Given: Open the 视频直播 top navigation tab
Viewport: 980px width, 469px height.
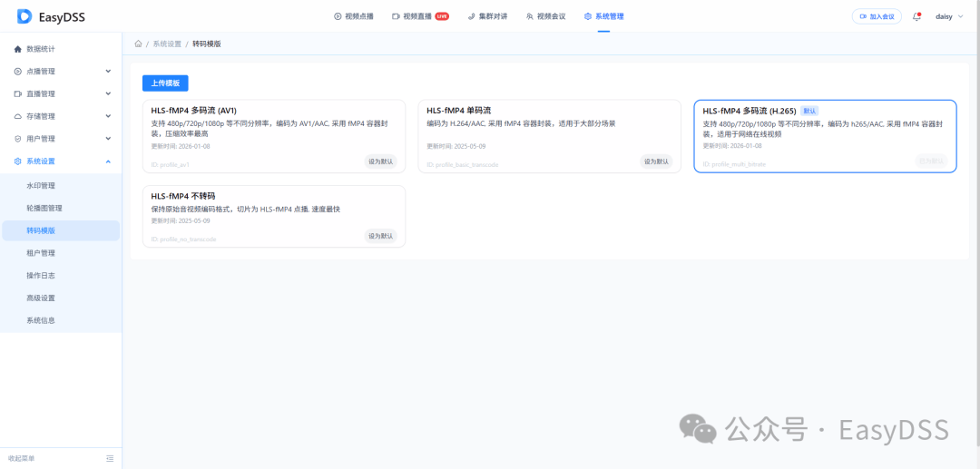Looking at the screenshot, I should click(x=421, y=16).
